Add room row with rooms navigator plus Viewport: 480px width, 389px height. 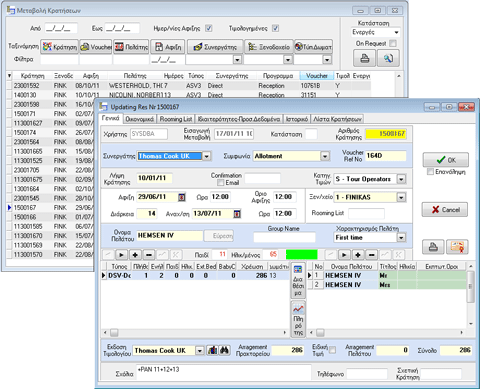coord(135,255)
